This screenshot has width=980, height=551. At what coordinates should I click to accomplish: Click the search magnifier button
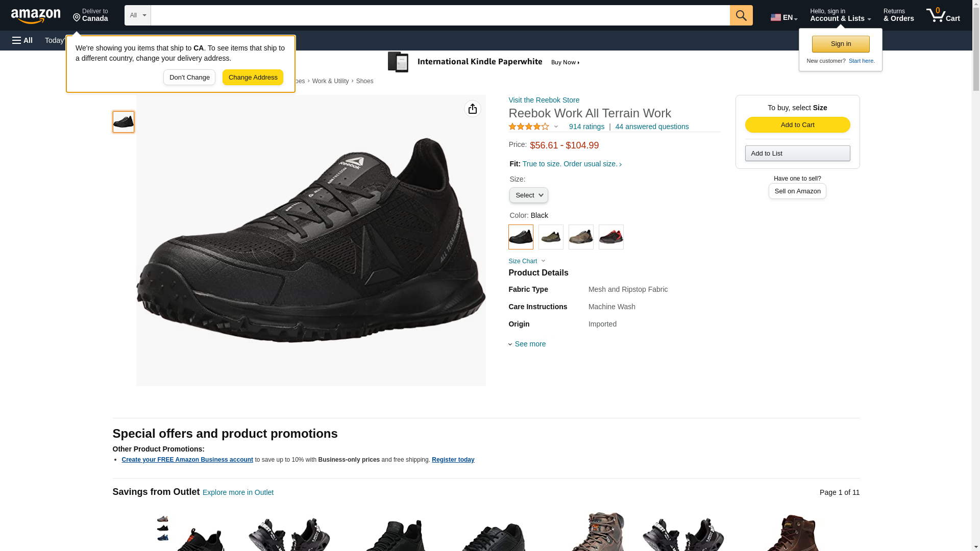point(741,15)
